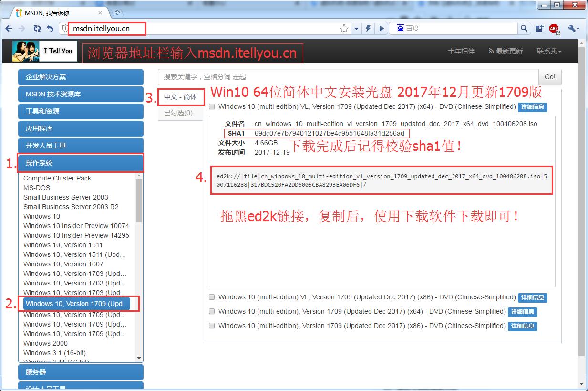Click the ABP Adblock Plus icon
588x391 pixels.
point(554,29)
